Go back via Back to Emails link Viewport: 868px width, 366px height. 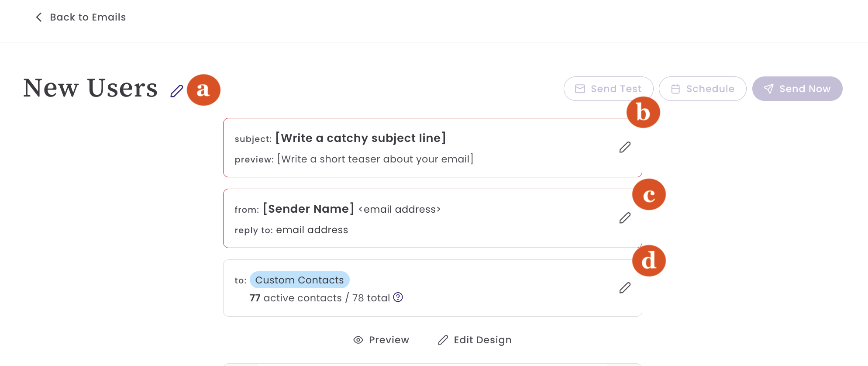[x=88, y=17]
